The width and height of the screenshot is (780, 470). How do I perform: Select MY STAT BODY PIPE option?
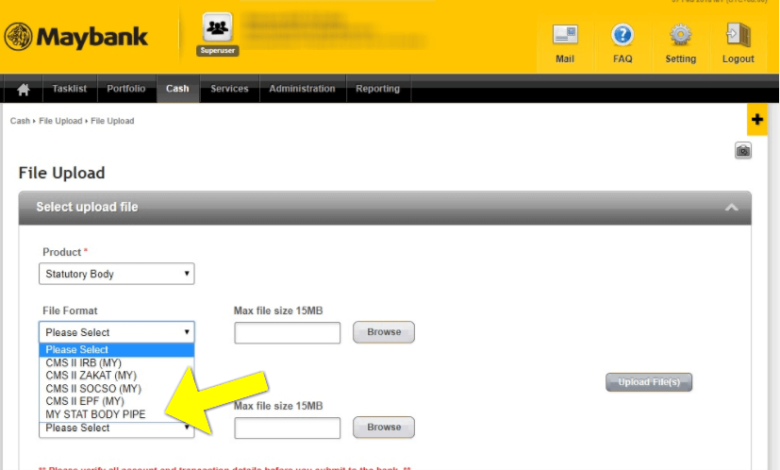(117, 414)
